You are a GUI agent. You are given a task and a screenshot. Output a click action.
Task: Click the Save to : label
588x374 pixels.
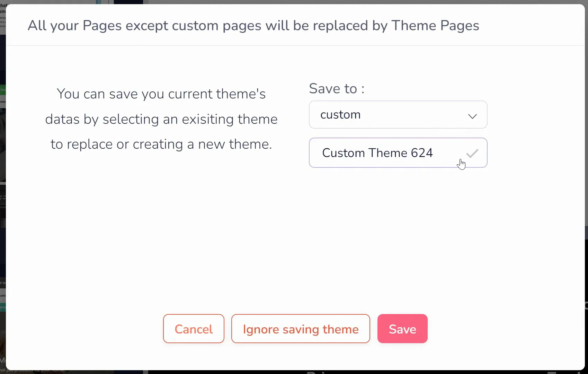[337, 88]
